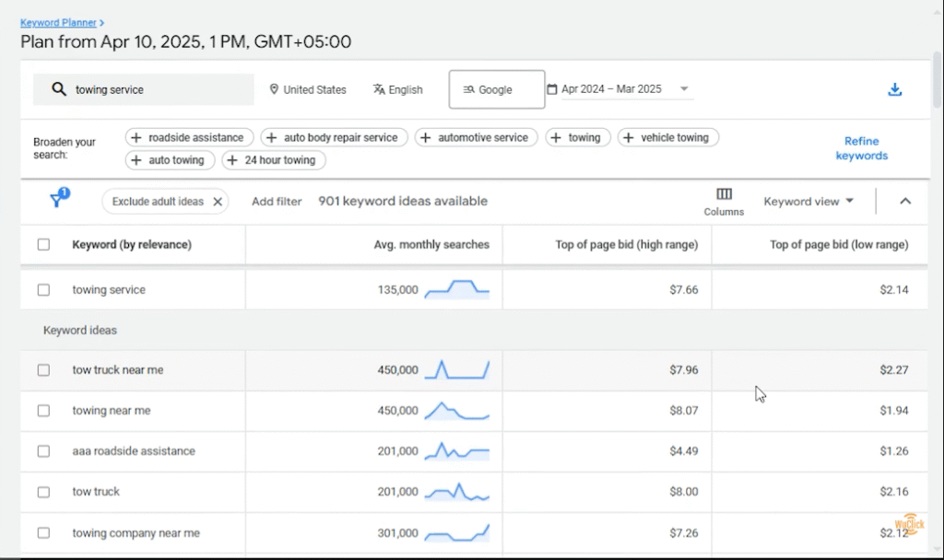Add auto body repair service suggestion
Screen dimensions: 944x560
click(334, 138)
